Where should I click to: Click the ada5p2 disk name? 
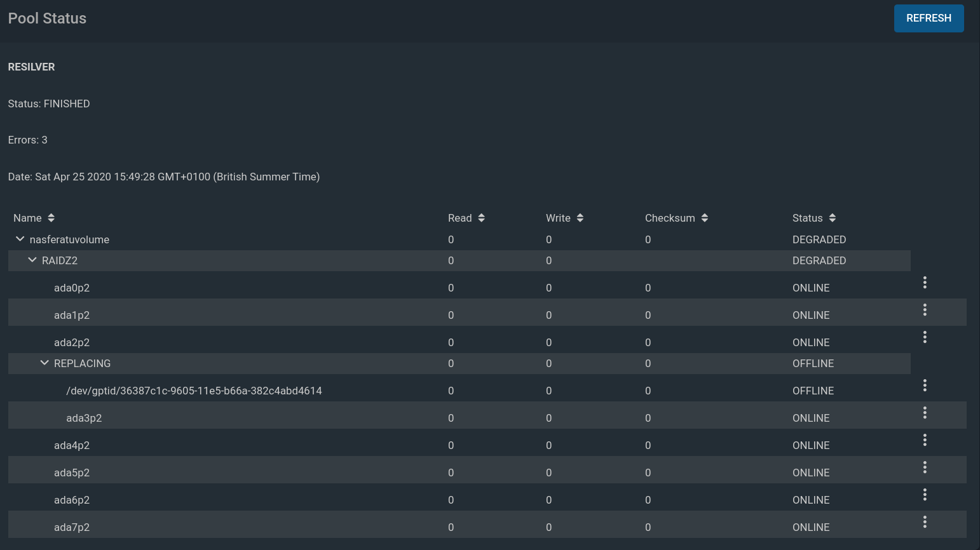tap(72, 473)
